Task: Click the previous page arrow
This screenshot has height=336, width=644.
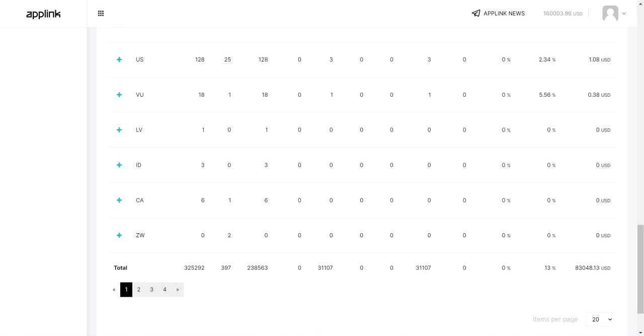Action: [114, 290]
